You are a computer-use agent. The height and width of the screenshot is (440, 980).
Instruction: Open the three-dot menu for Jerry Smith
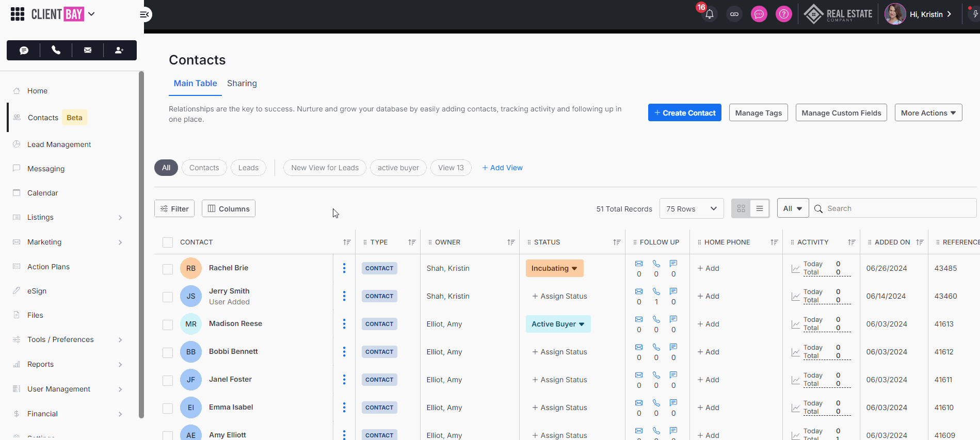(344, 296)
